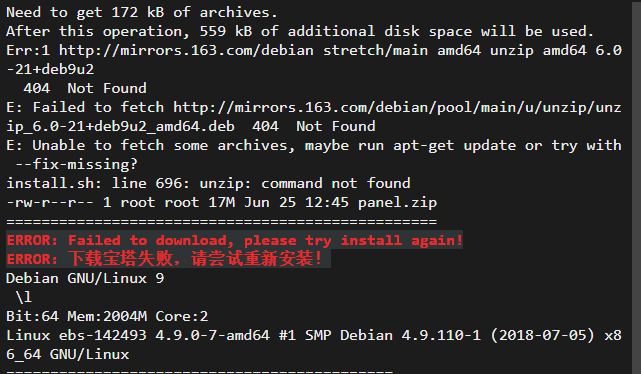The height and width of the screenshot is (374, 641).
Task: Click the mirrors.163.com/debian URL in the Err:1 line
Action: pyautogui.click(x=186, y=50)
